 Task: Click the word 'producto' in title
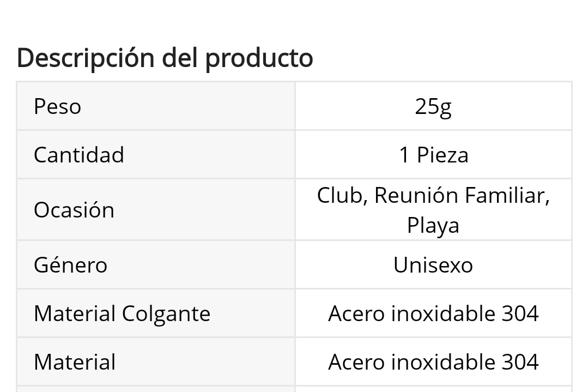[259, 59]
